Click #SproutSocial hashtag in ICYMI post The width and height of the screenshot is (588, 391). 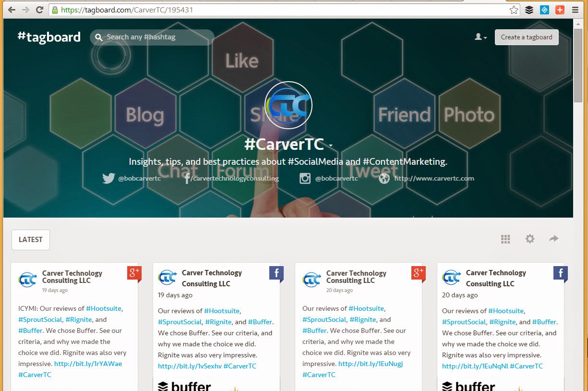[x=40, y=319]
